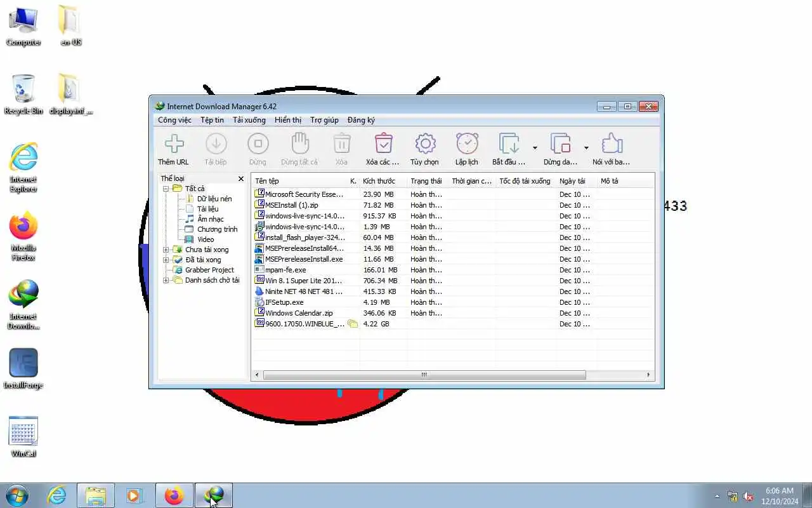Open Recycle Bin on desktop
Viewport: 812px width, 508px height.
pos(23,94)
